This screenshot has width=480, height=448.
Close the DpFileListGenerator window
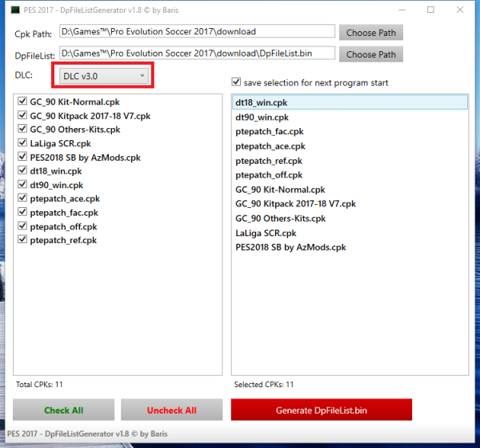click(460, 10)
